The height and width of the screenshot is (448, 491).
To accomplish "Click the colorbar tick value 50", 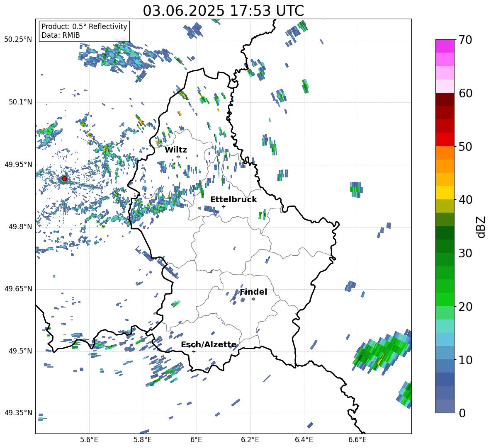I will click(x=465, y=147).
